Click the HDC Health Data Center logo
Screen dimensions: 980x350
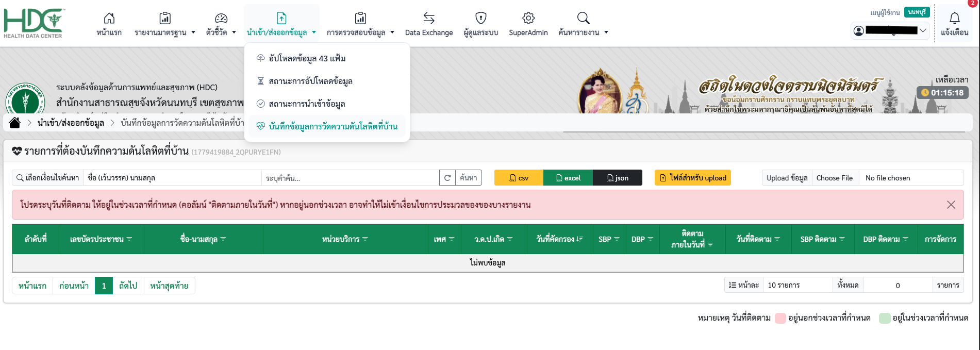34,24
